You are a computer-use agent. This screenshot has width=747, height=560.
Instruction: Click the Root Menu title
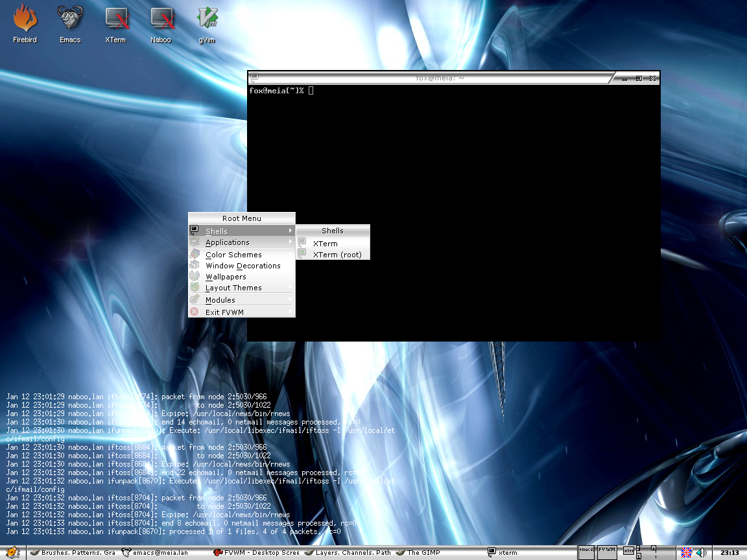pyautogui.click(x=241, y=218)
